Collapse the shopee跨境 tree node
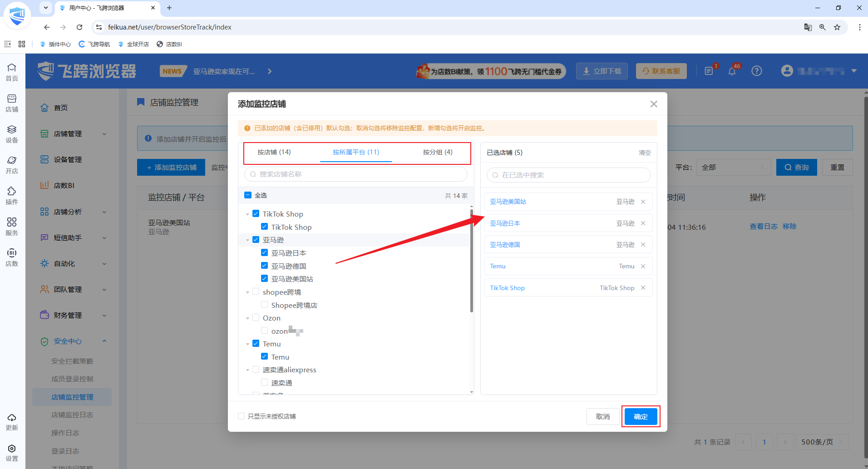This screenshot has height=469, width=868. pyautogui.click(x=247, y=292)
